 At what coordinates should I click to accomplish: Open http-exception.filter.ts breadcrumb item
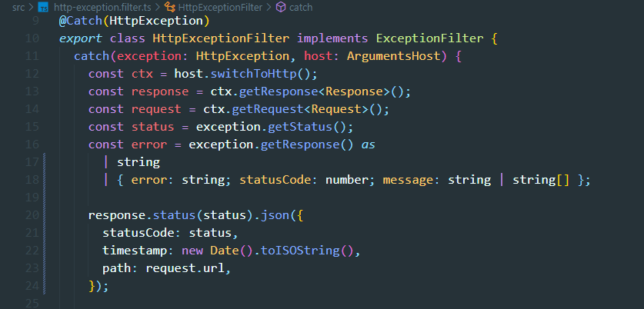click(101, 8)
